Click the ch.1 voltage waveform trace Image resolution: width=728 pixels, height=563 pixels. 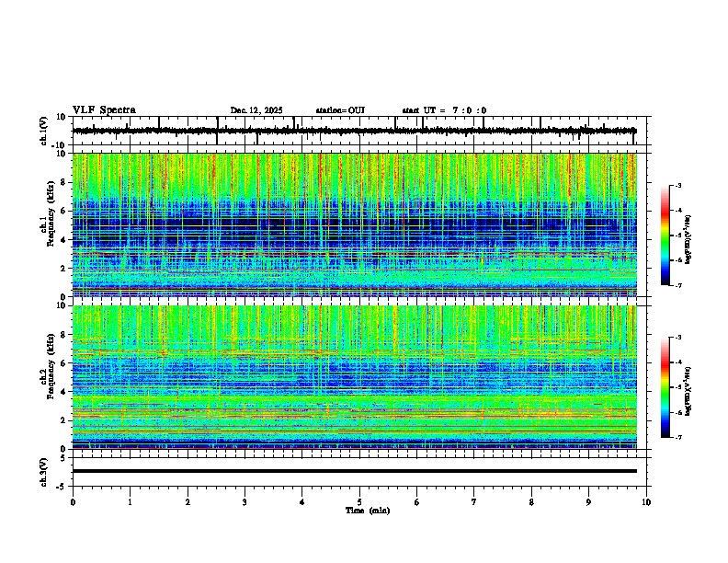[354, 131]
